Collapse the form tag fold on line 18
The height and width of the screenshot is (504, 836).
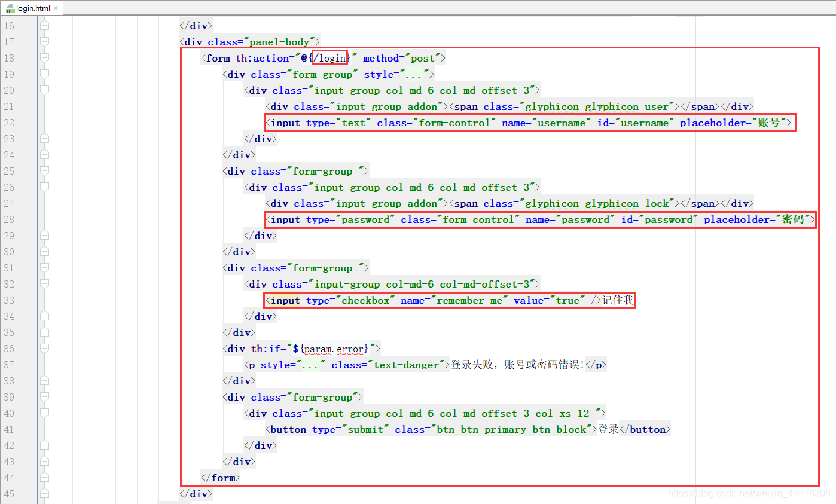44,58
